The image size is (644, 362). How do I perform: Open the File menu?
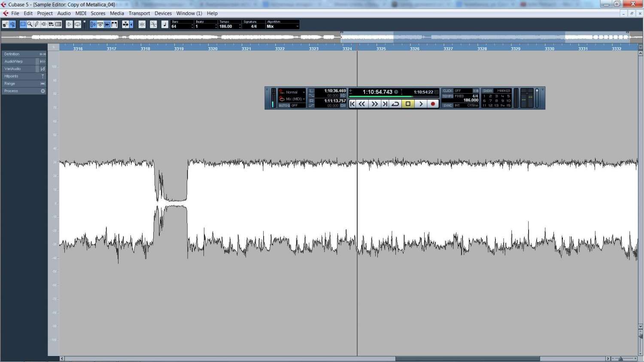(x=15, y=13)
